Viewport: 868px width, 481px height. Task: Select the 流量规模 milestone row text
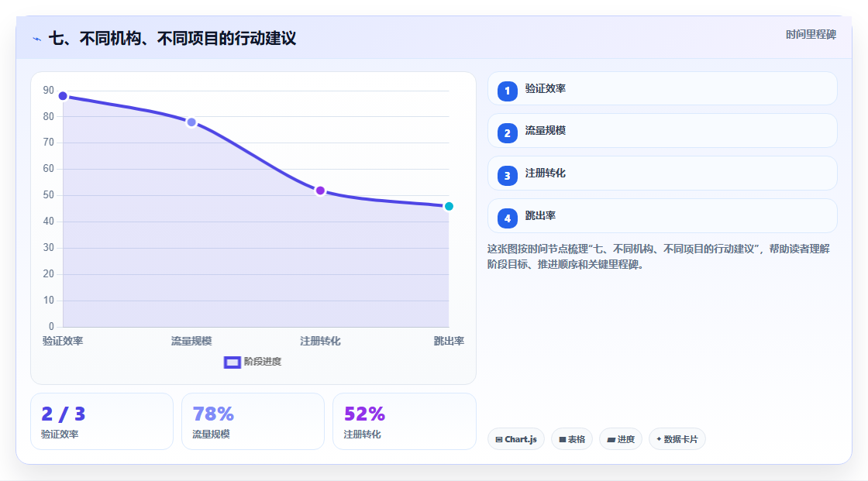tap(546, 131)
